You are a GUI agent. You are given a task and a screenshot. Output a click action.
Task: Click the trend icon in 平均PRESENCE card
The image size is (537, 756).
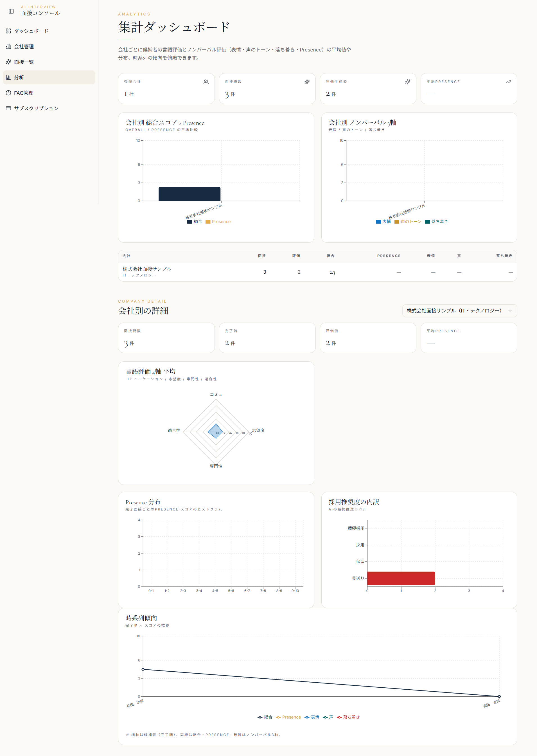point(509,82)
